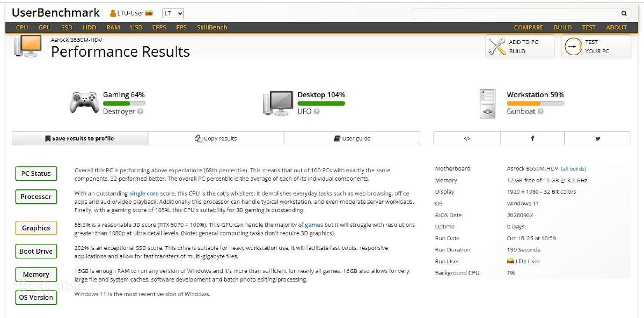Open the HDD menu
The width and height of the screenshot is (644, 318).
90,27
